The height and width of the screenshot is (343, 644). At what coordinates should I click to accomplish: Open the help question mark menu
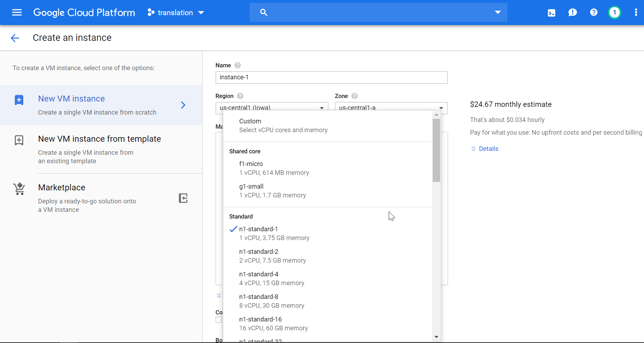tap(594, 13)
